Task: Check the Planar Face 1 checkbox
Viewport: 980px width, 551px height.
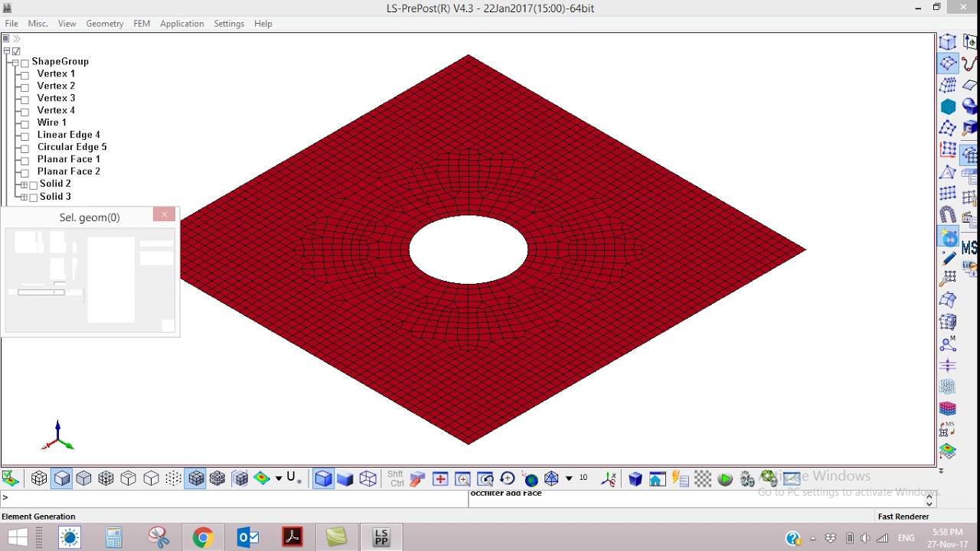Action: click(x=25, y=160)
